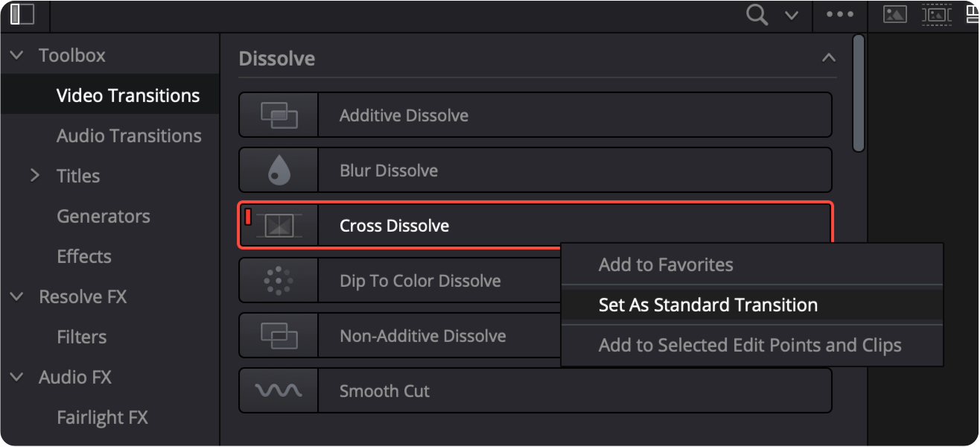980x447 pixels.
Task: Open the three-dot options menu
Action: [x=840, y=14]
